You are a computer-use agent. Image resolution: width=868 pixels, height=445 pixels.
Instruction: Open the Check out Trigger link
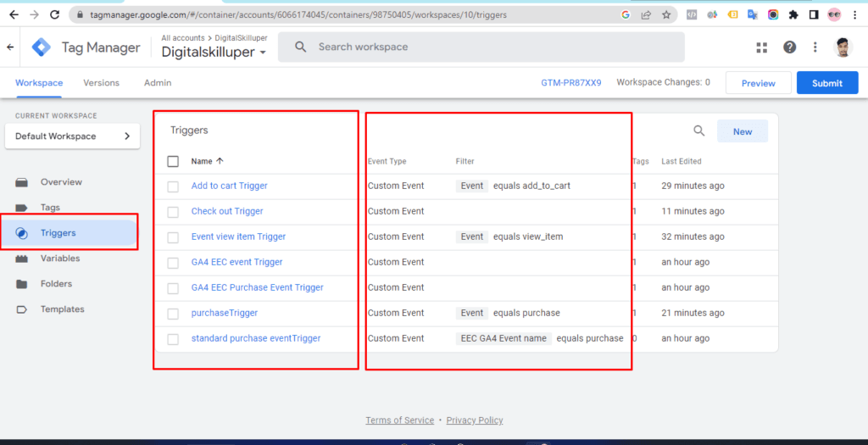coord(227,211)
